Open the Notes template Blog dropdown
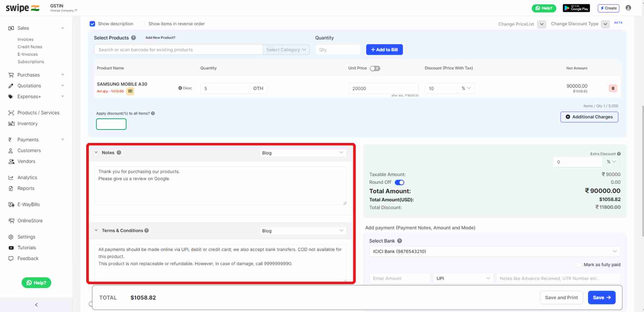644x312 pixels. coord(303,153)
